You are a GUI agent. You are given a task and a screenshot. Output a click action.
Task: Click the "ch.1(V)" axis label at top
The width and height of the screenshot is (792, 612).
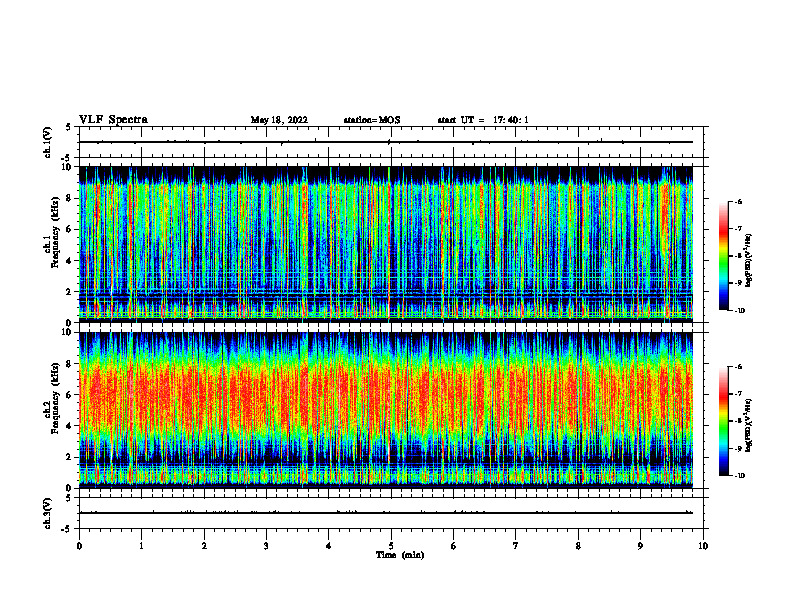click(48, 142)
